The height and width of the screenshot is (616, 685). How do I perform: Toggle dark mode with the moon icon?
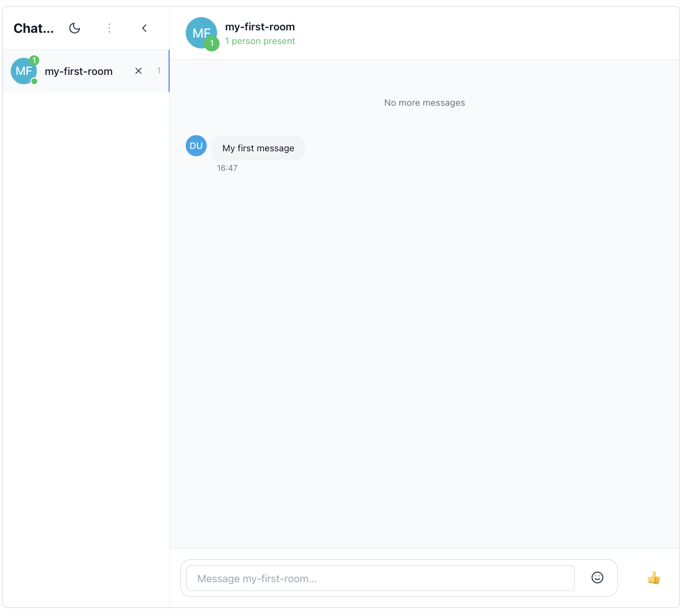pyautogui.click(x=74, y=28)
